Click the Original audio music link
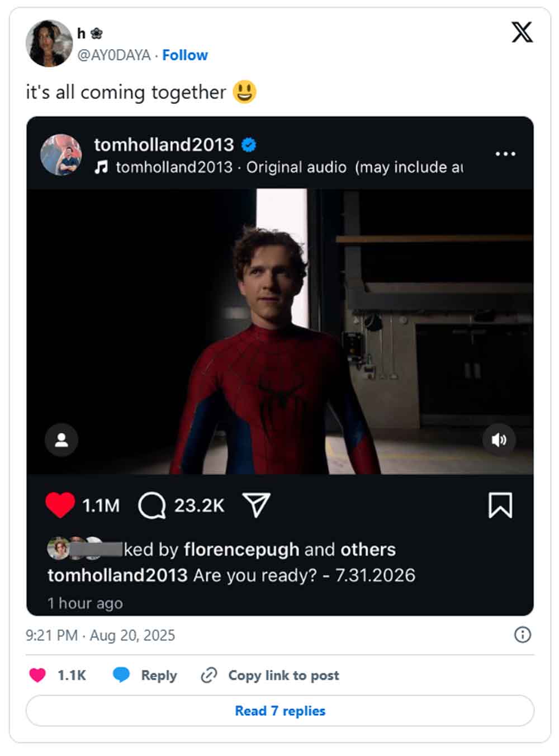Screen dimensions: 559x756 [296, 167]
